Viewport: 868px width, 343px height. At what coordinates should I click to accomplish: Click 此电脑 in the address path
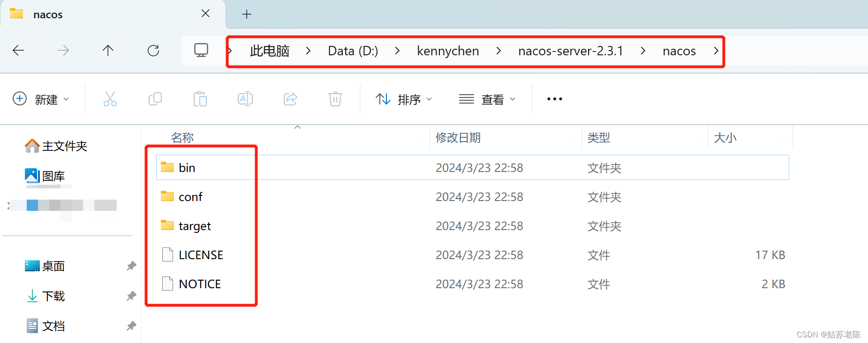click(x=270, y=51)
